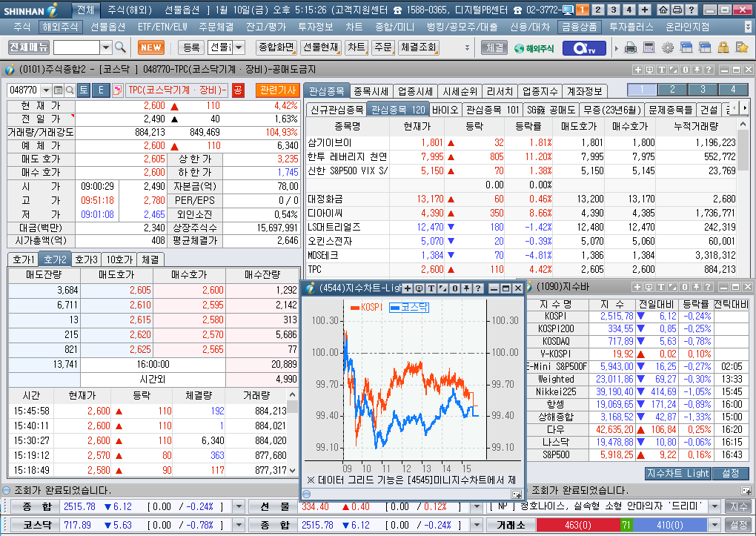Click the 해외주식 globe icon
The width and height of the screenshot is (756, 536).
[534, 48]
